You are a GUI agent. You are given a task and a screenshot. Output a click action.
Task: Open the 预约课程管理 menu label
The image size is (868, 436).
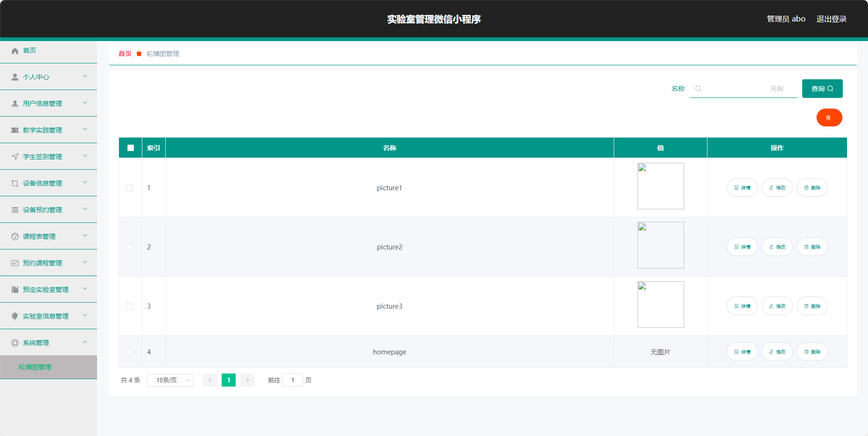pyautogui.click(x=42, y=263)
